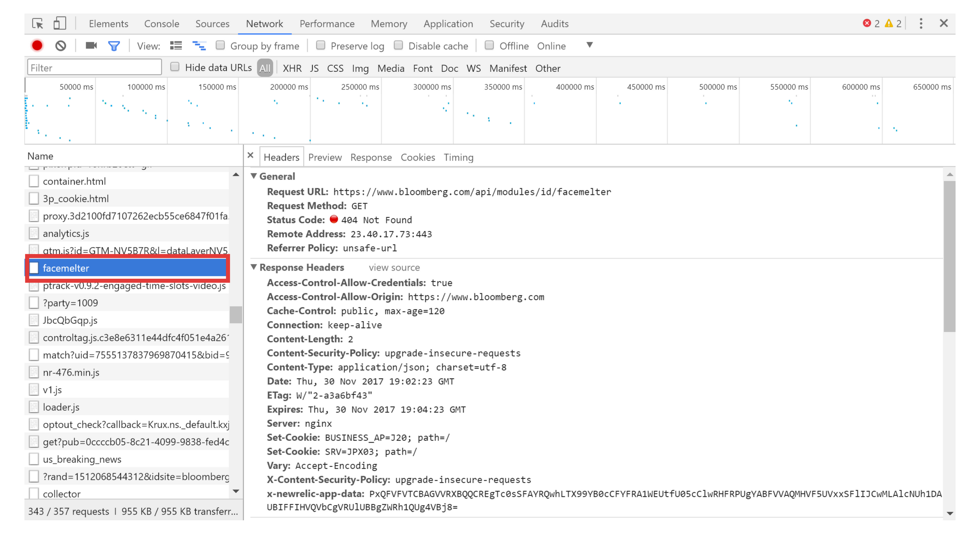980x533 pixels.
Task: Toggle the device toolbar icon
Action: 60,23
